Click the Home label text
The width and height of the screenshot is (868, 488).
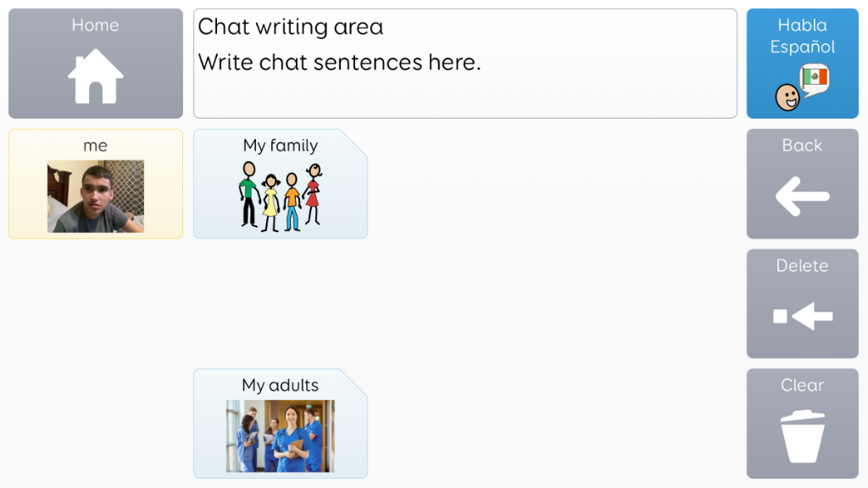[x=95, y=25]
